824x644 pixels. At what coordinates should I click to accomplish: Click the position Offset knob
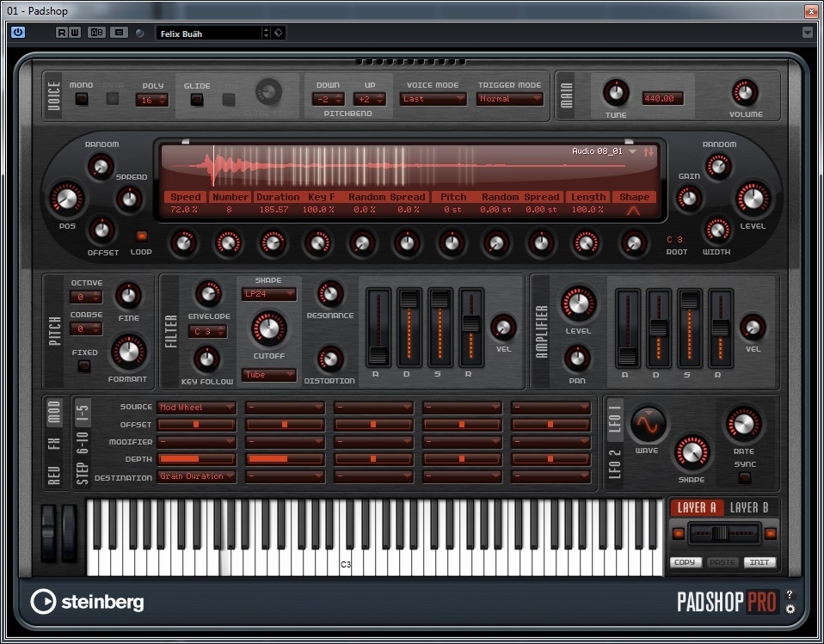[x=101, y=230]
